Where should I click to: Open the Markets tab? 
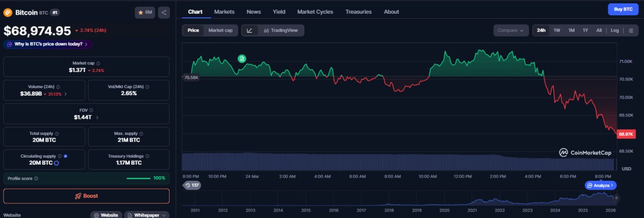pos(224,12)
